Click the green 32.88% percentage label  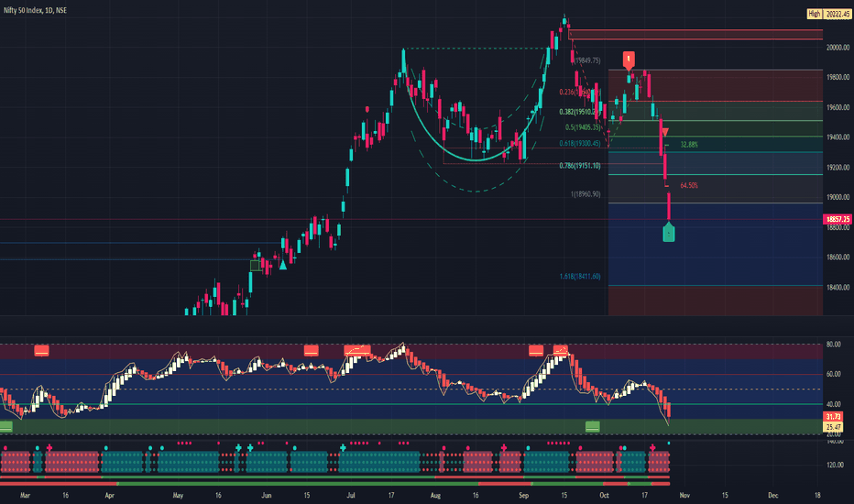[x=689, y=145]
